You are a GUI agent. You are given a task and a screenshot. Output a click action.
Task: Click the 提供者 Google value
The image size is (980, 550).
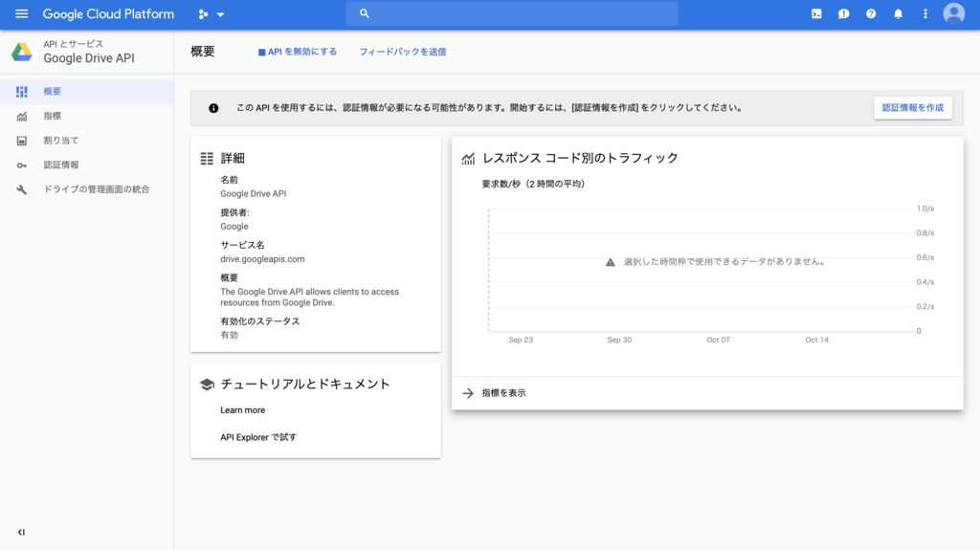[234, 227]
